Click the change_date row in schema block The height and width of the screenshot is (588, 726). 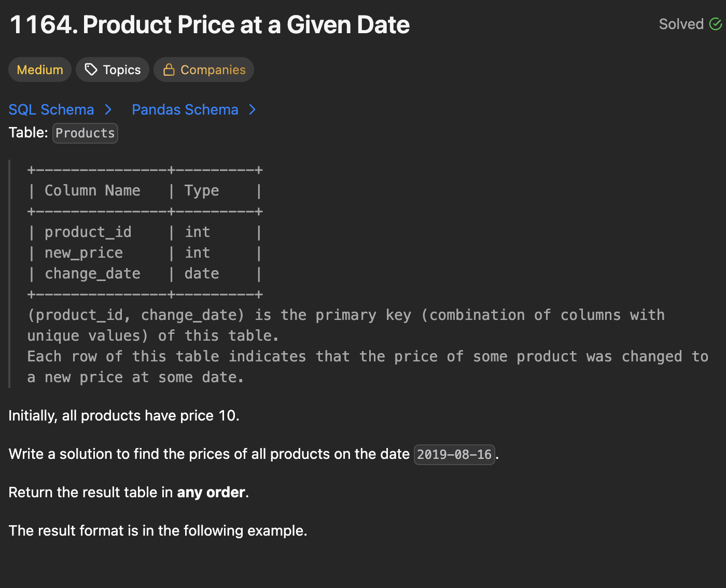click(x=92, y=274)
